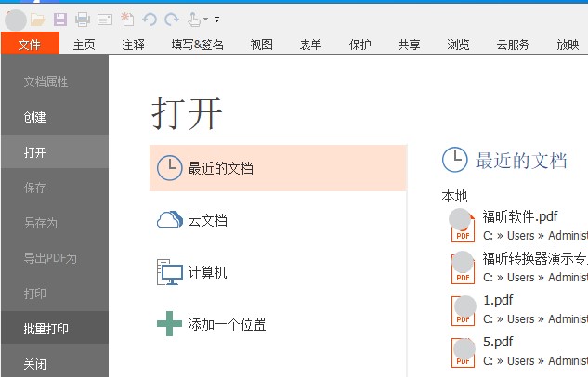The image size is (588, 377).
Task: Click the computer monitor icon beside 计算机
Action: tap(170, 272)
